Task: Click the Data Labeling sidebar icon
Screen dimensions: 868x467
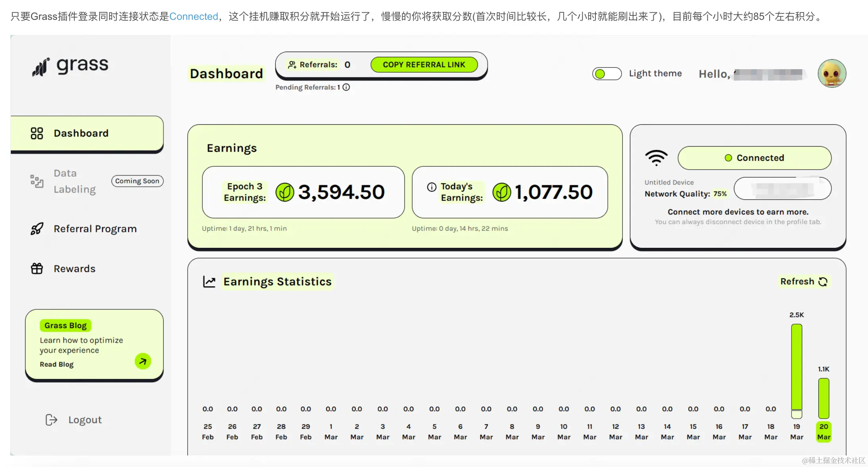Action: point(37,181)
